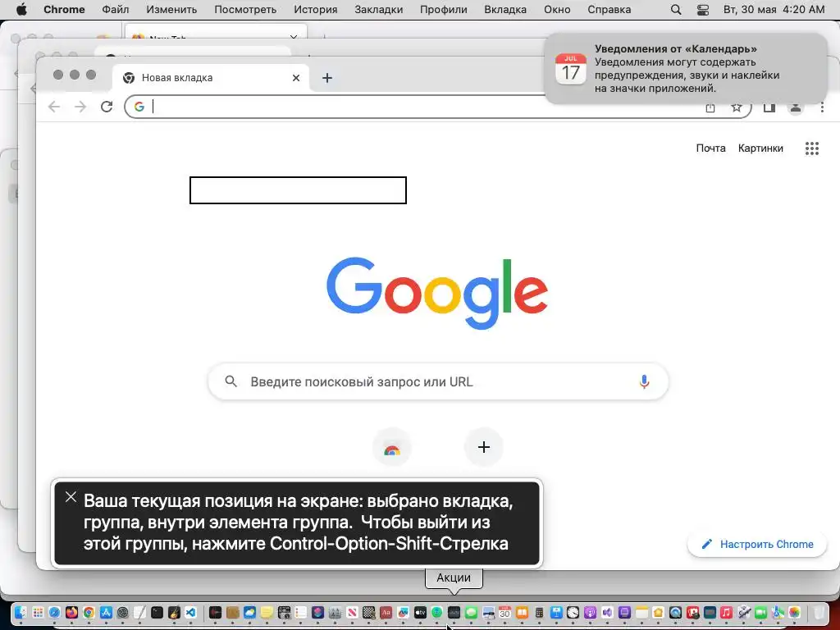This screenshot has height=630, width=840.
Task: Open the Trash in the Dock
Action: coord(819,612)
